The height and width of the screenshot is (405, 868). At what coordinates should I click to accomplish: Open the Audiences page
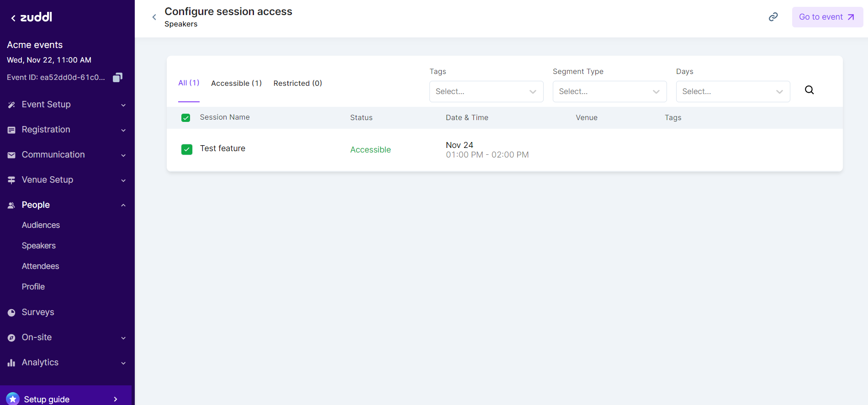point(41,225)
